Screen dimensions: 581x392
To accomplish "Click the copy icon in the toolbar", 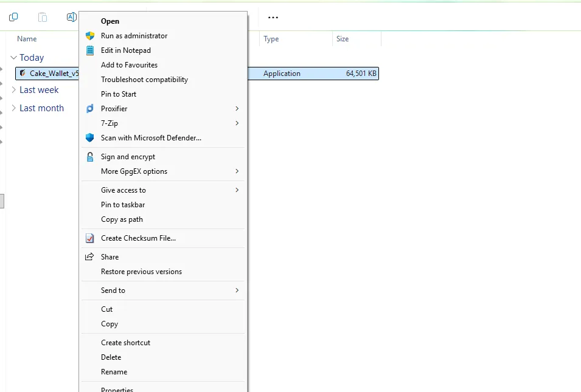I will click(x=13, y=17).
